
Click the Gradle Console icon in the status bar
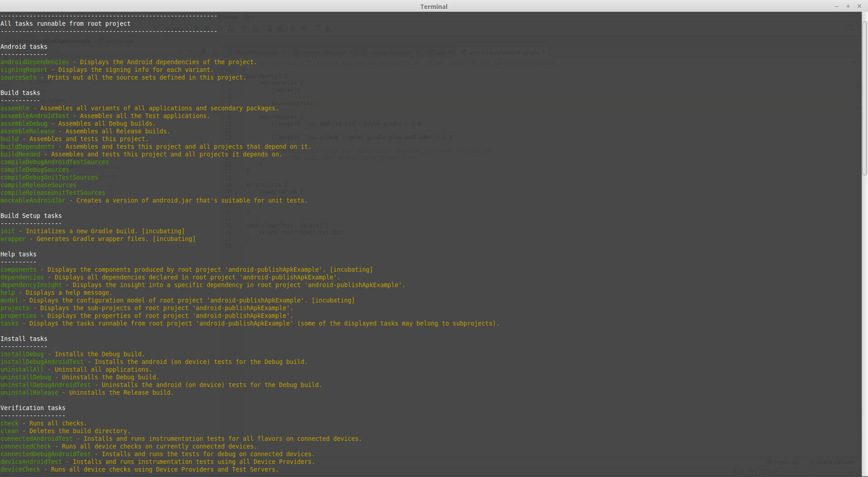[x=812, y=462]
